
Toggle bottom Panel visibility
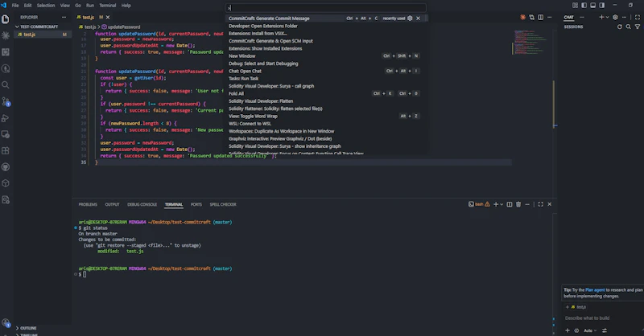coord(593,6)
